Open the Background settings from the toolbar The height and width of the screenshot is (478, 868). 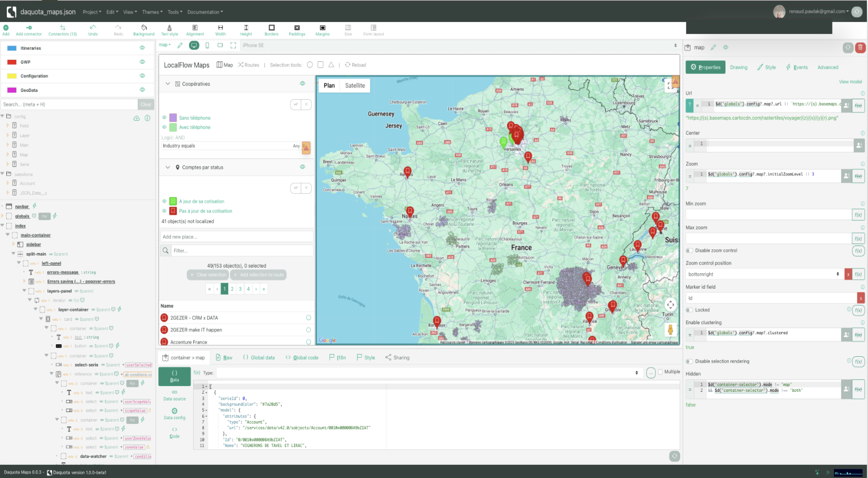pos(144,28)
